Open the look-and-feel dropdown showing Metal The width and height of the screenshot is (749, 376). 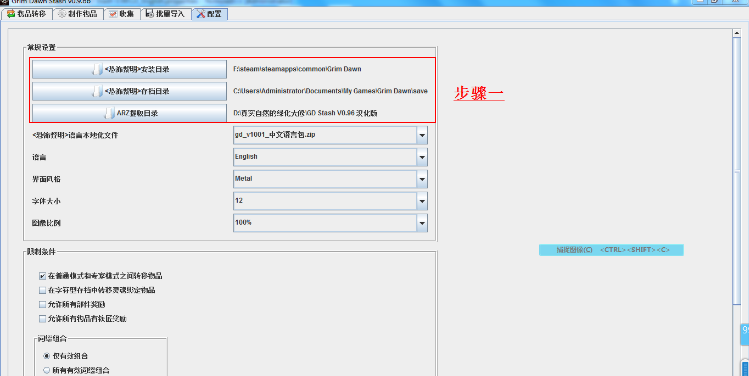[x=330, y=179]
